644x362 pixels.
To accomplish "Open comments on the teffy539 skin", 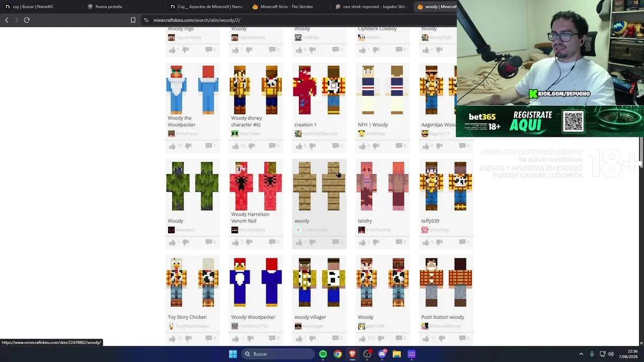I will 462,242.
